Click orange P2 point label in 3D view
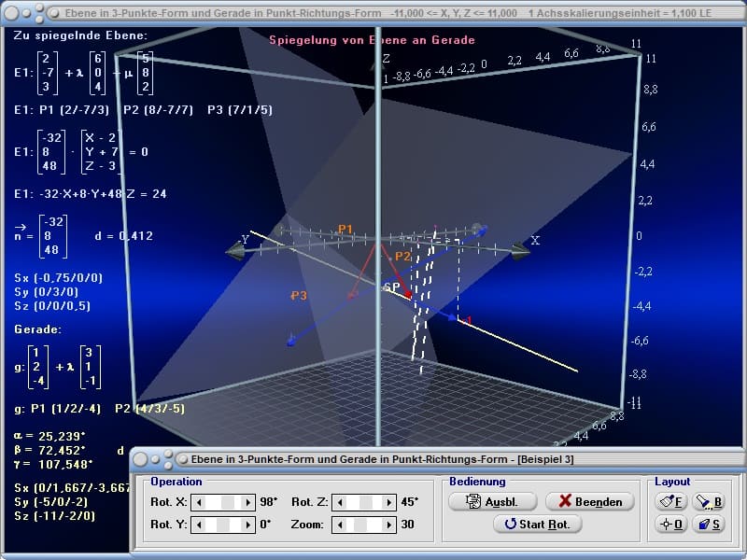The width and height of the screenshot is (747, 560). pos(402,256)
